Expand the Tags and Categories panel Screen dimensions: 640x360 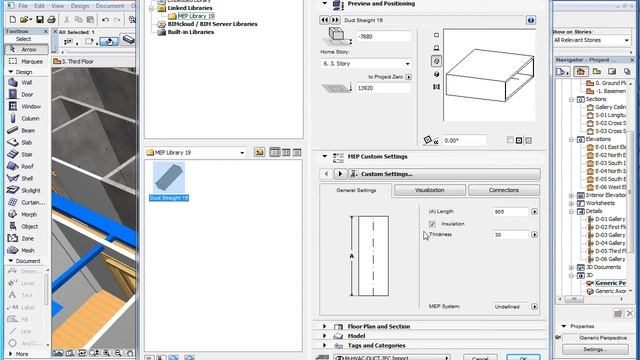click(325, 345)
